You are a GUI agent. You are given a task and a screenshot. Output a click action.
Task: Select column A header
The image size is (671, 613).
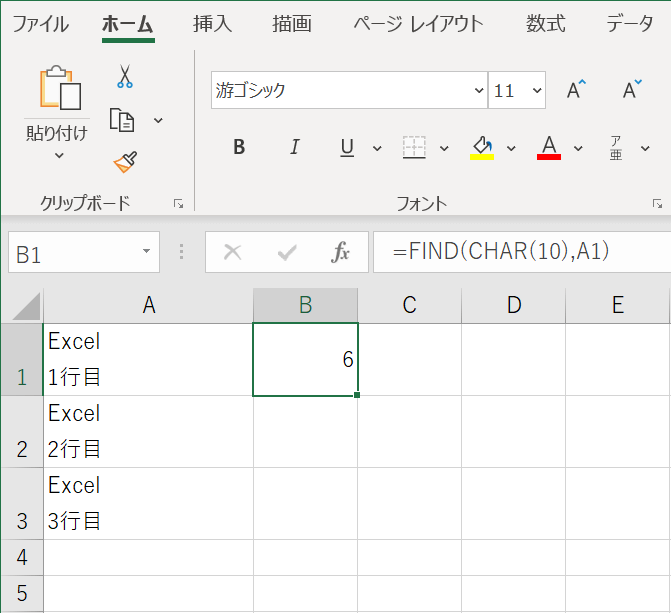[148, 306]
